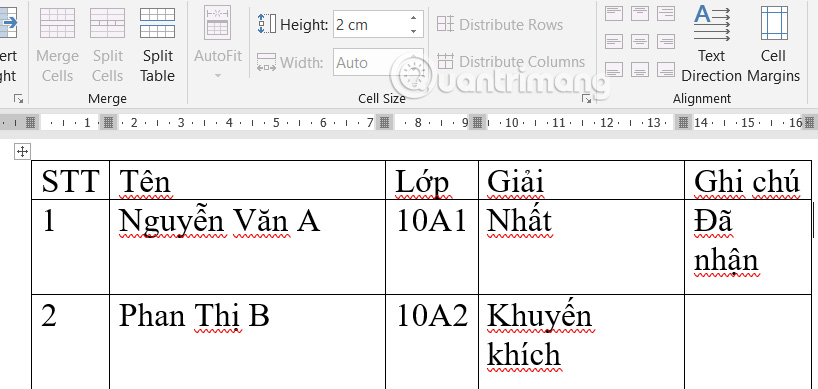Align cell text center left
This screenshot has height=389, width=818.
click(614, 41)
